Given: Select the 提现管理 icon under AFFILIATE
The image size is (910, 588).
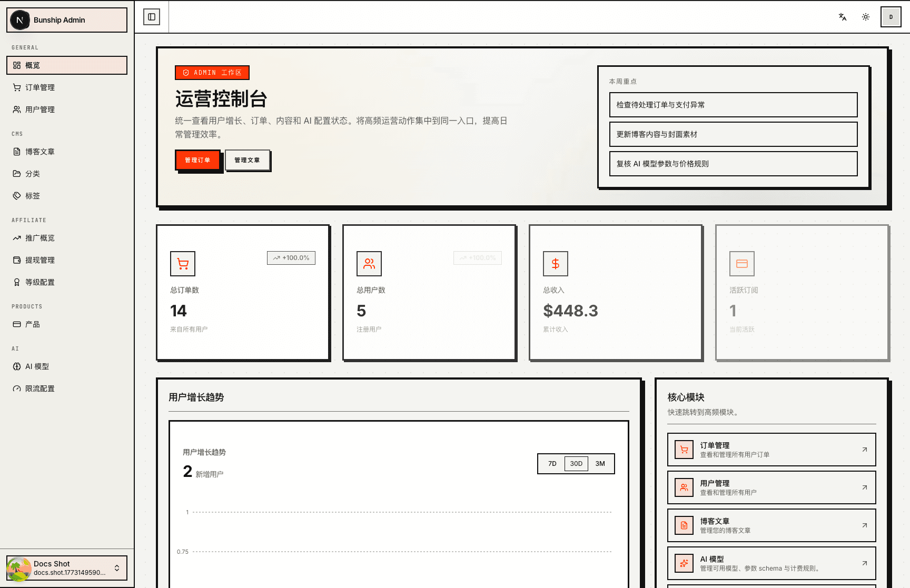Looking at the screenshot, I should 17,260.
